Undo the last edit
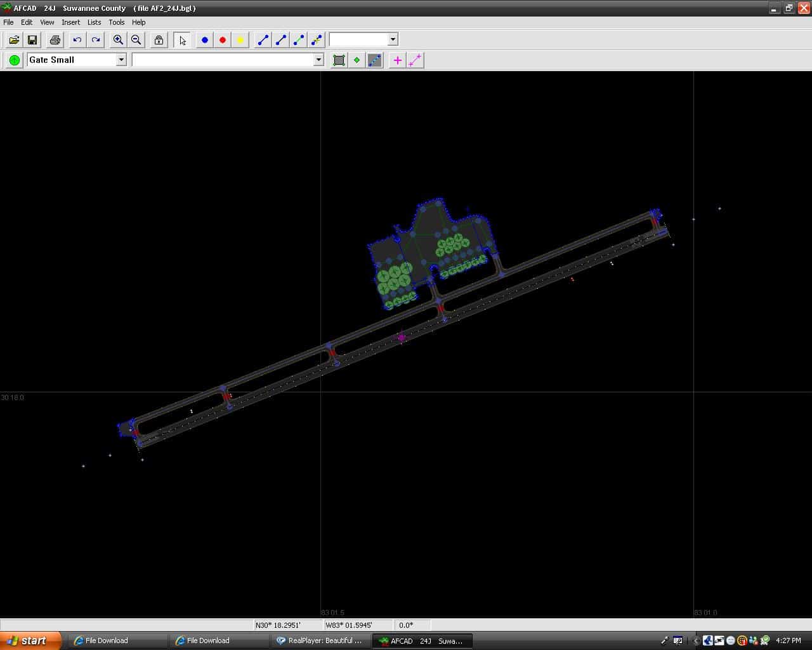Viewport: 812px width, 650px height. pyautogui.click(x=77, y=40)
